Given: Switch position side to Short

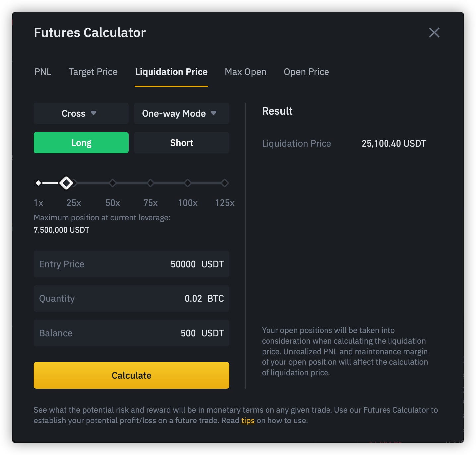Looking at the screenshot, I should [x=181, y=143].
